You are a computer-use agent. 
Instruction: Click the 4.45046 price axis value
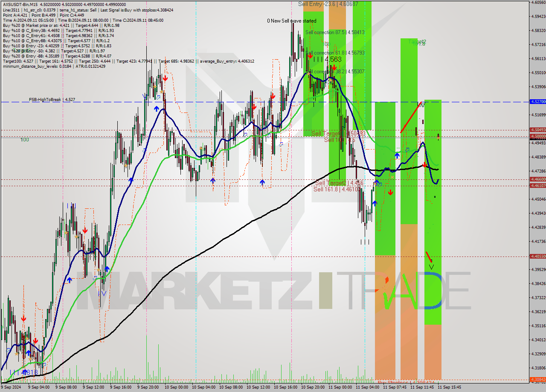tap(538, 199)
